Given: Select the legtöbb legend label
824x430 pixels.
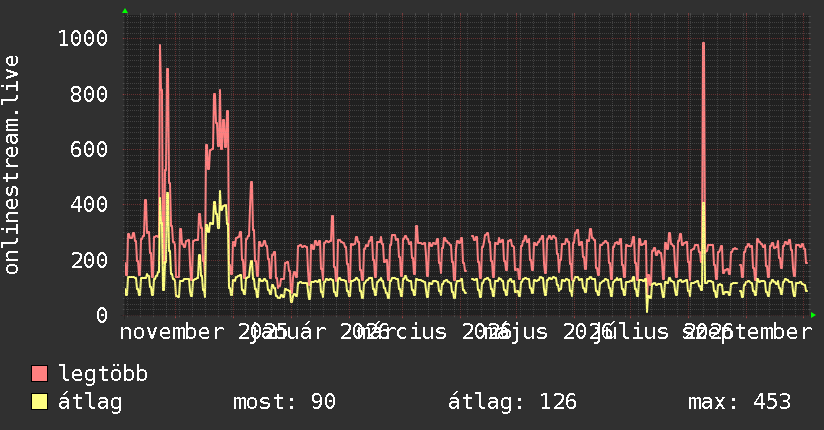Looking at the screenshot, I should [103, 374].
